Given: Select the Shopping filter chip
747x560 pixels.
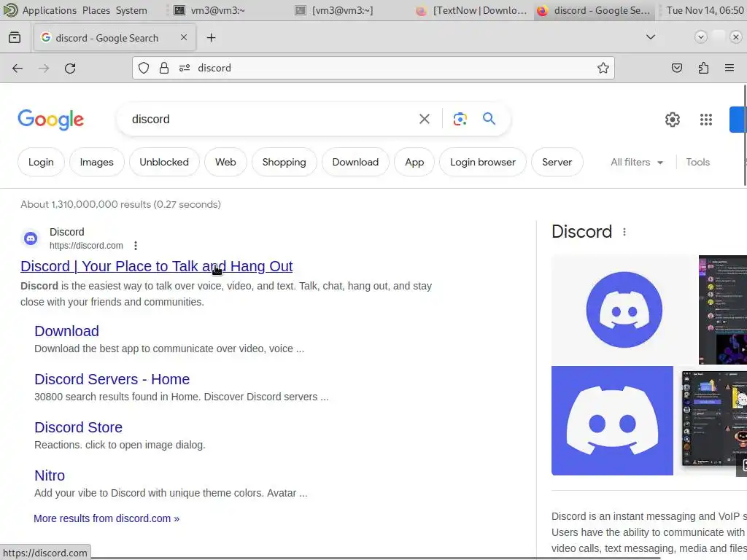Looking at the screenshot, I should 284,163.
